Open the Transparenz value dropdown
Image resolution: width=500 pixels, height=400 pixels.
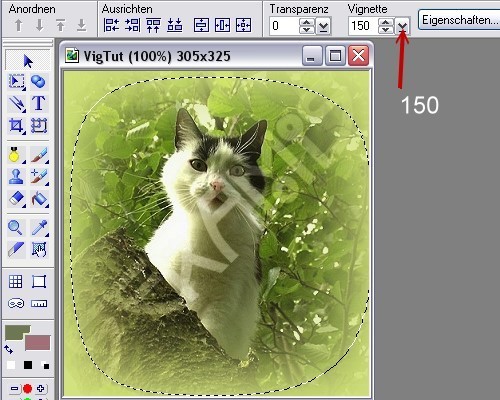pos(323,26)
